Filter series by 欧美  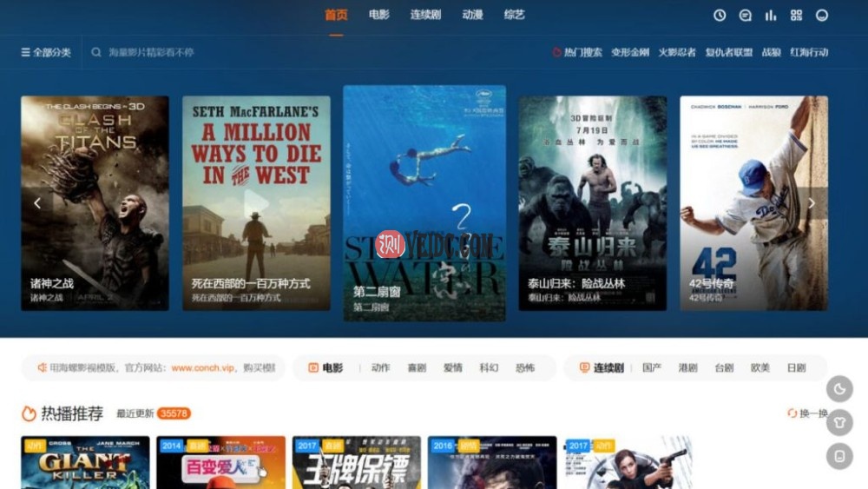pos(760,367)
